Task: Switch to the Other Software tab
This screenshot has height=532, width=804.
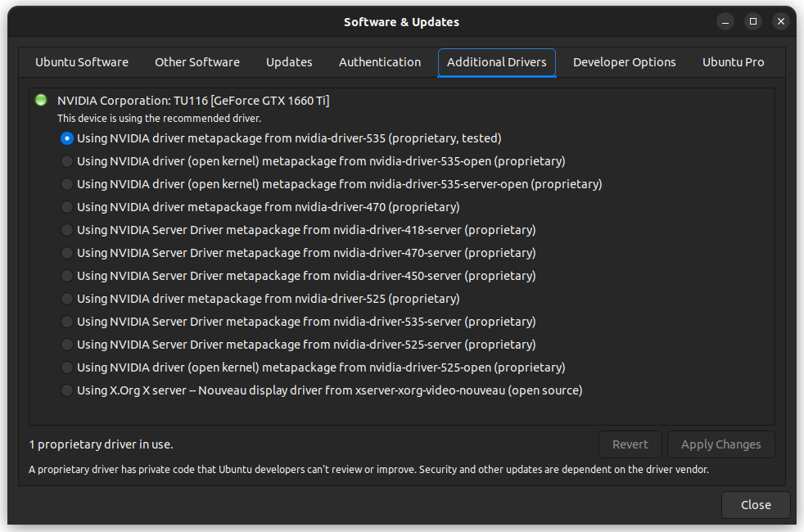Action: tap(197, 62)
